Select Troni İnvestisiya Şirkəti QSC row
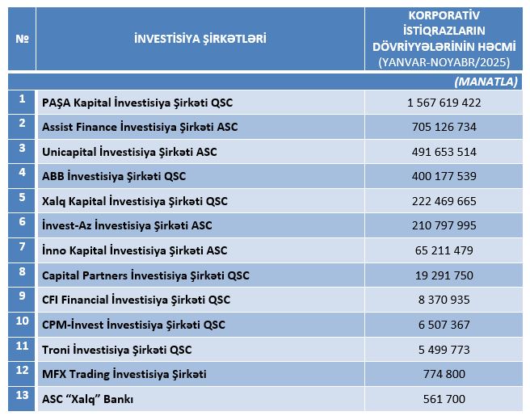 coord(117,350)
